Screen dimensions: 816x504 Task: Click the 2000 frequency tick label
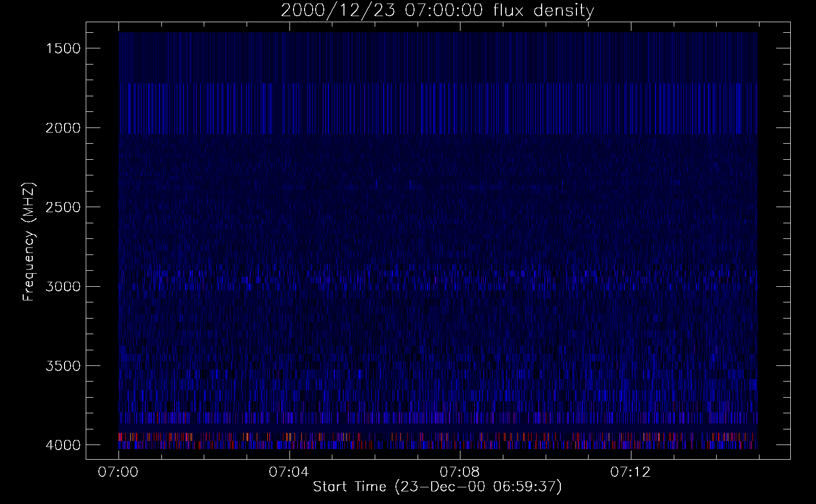click(x=63, y=128)
